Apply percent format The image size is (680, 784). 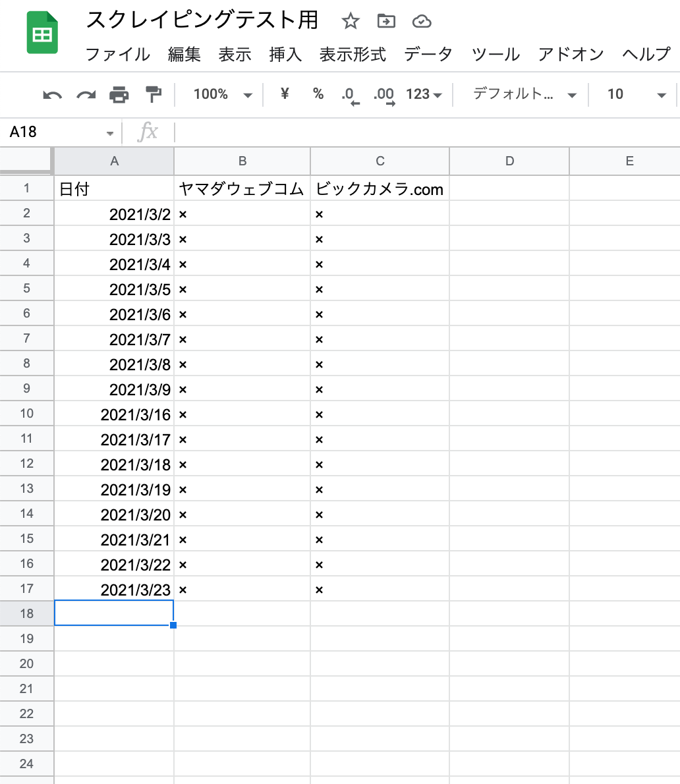(318, 94)
